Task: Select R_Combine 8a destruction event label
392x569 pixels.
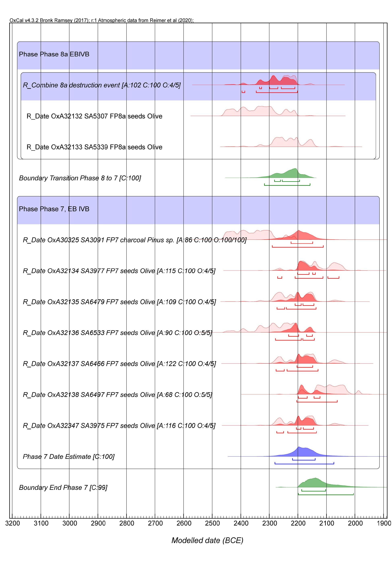Action: pos(102,85)
